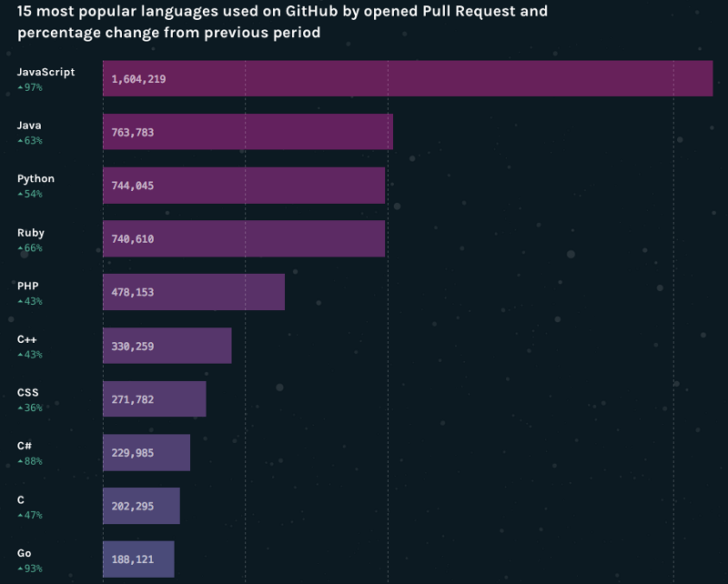728x584 pixels.
Task: Select the Python bar with 744,045
Action: click(243, 186)
